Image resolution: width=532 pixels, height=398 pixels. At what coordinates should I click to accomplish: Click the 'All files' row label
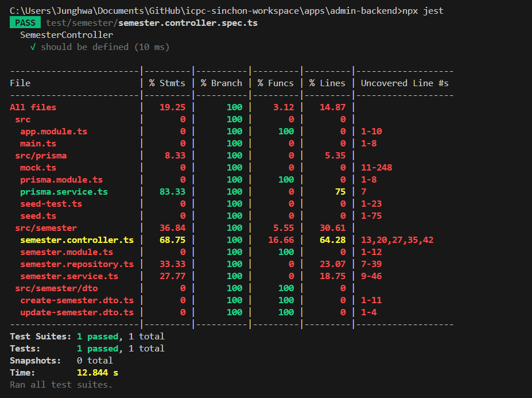pyautogui.click(x=33, y=107)
